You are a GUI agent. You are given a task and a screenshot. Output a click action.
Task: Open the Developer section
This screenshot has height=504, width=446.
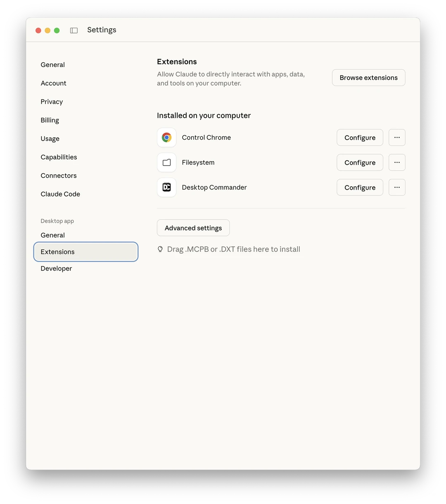[56, 269]
